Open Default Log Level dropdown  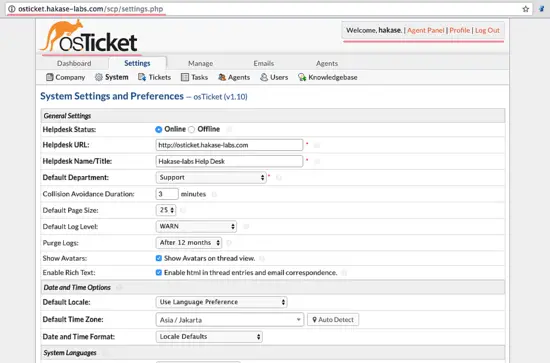(196, 226)
